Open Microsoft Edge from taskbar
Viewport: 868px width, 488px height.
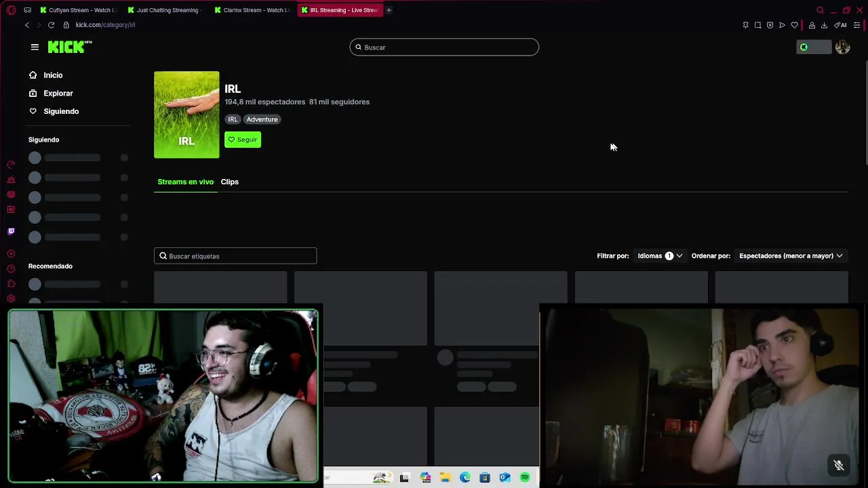[x=465, y=478]
